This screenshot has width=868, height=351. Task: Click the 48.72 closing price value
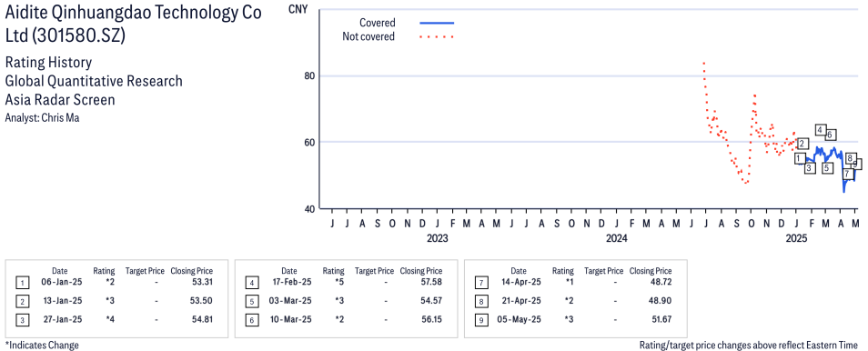661,283
